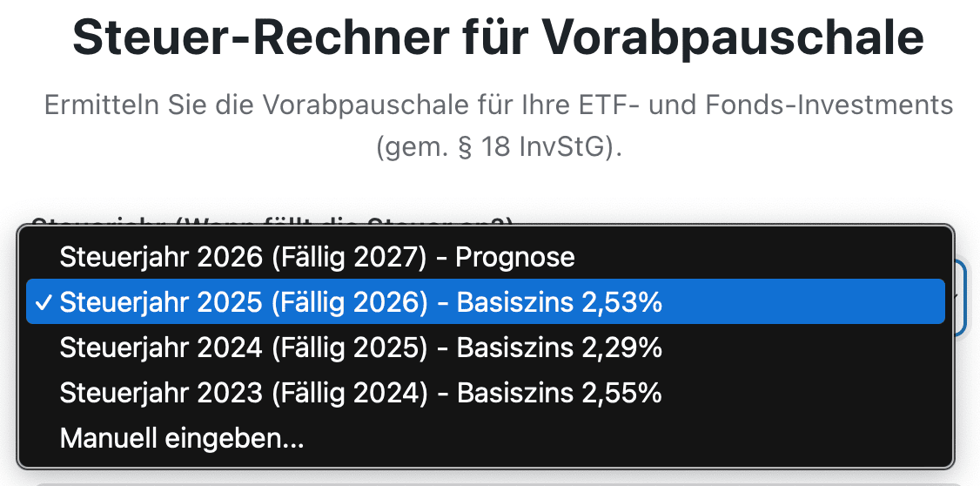This screenshot has height=486, width=980.
Task: Click 'Basiszins 2,53%' in the highlighted row
Action: click(560, 302)
